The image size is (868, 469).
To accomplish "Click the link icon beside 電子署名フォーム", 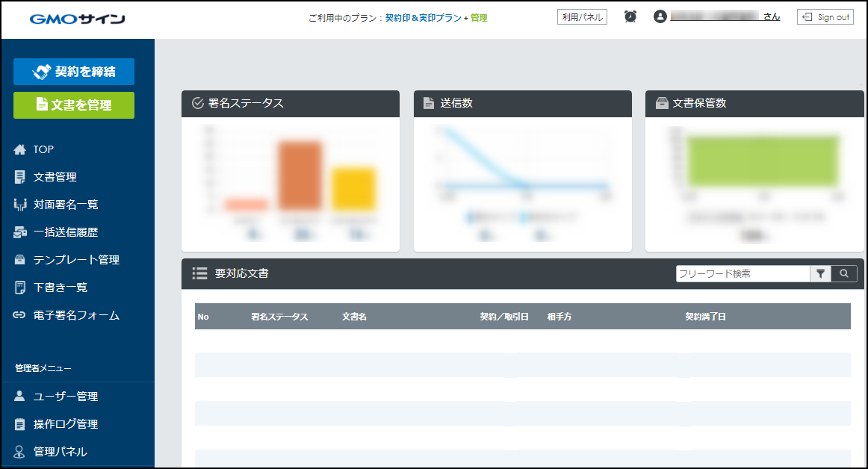I will [x=20, y=315].
